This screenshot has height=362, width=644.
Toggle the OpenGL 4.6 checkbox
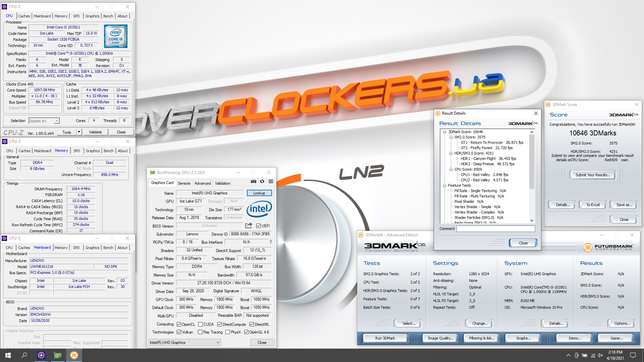tap(246, 332)
